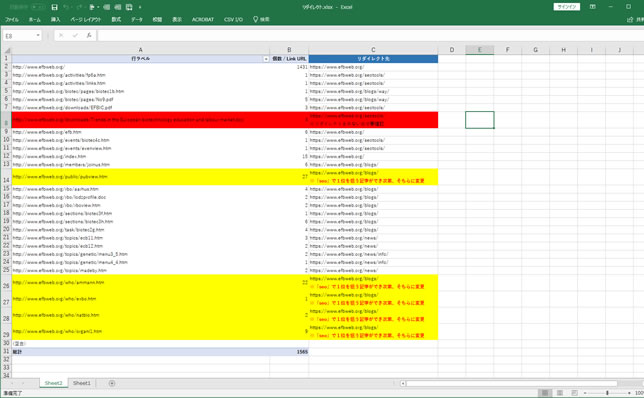Select the 個数 / Link URL header cell
The height and width of the screenshot is (398, 644).
click(289, 59)
